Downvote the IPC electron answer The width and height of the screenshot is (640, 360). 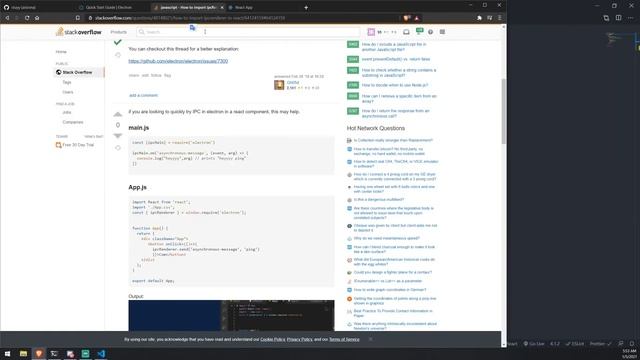pos(118,136)
